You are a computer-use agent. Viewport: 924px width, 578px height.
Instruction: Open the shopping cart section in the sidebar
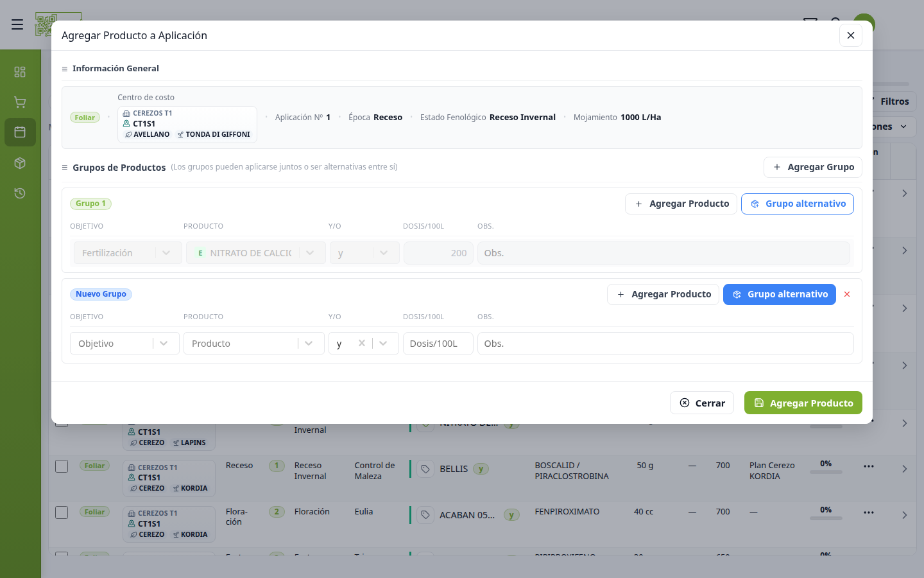(x=20, y=102)
